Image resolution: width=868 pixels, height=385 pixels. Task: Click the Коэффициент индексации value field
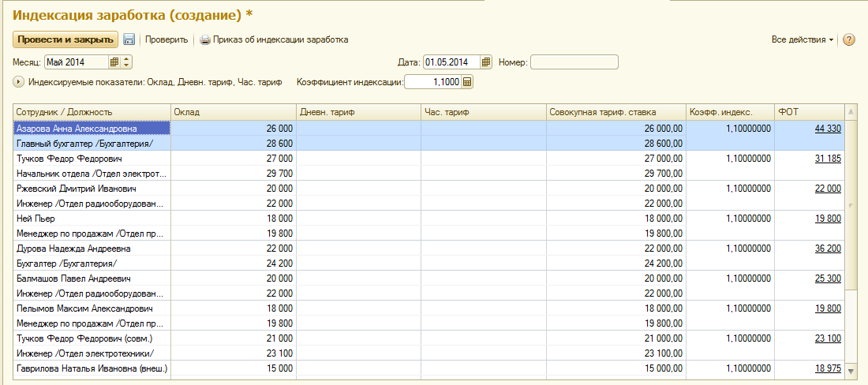[432, 81]
